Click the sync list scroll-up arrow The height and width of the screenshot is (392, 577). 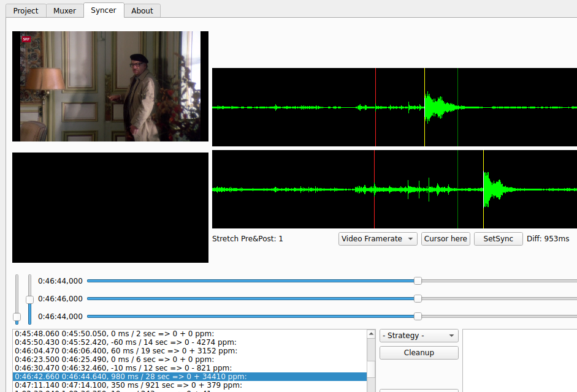(371, 334)
